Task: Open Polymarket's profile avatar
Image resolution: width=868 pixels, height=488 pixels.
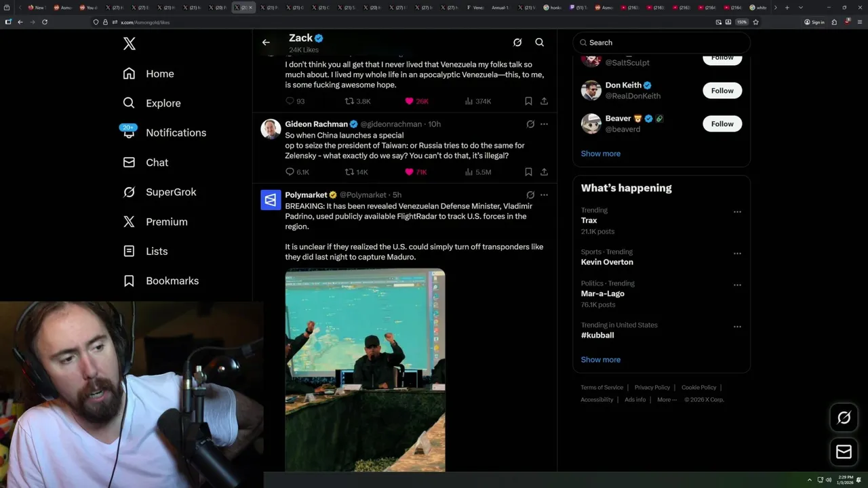Action: [x=271, y=200]
